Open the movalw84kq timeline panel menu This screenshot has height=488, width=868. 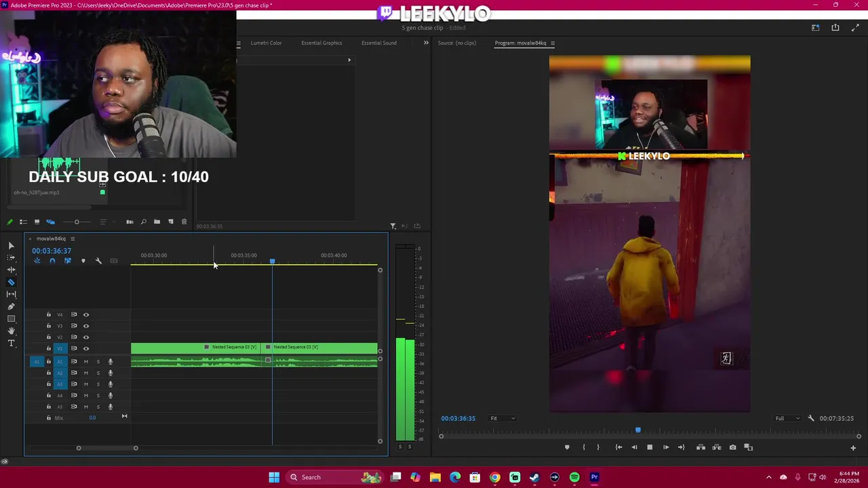[73, 239]
